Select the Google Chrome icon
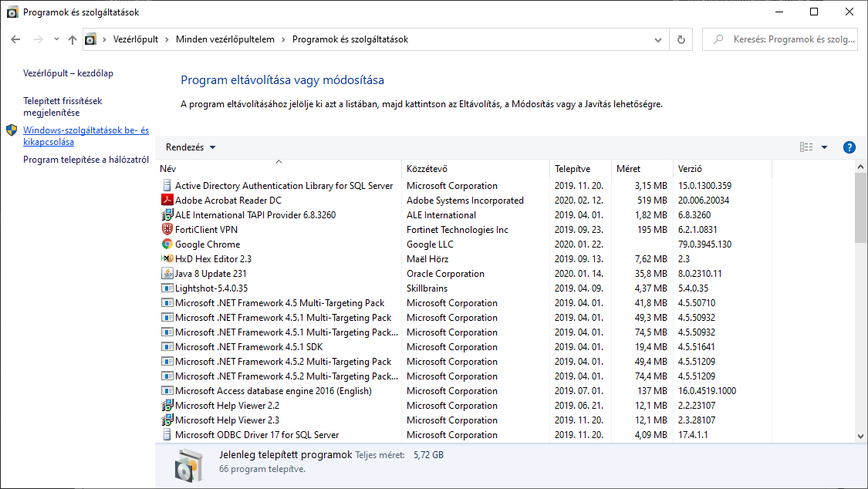868x489 pixels. (x=167, y=244)
